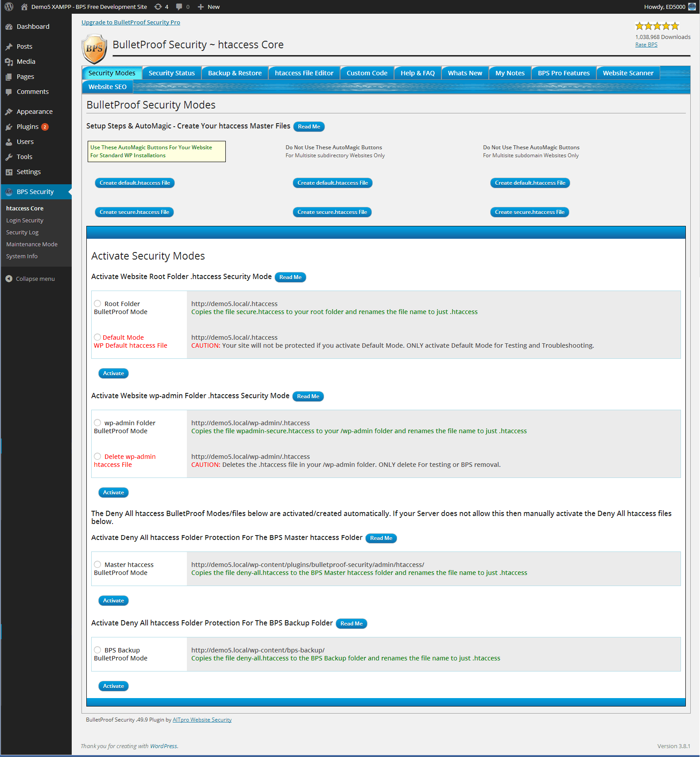Select BPS Backup BulletProof Mode radio
The width and height of the screenshot is (700, 757).
pyautogui.click(x=97, y=650)
